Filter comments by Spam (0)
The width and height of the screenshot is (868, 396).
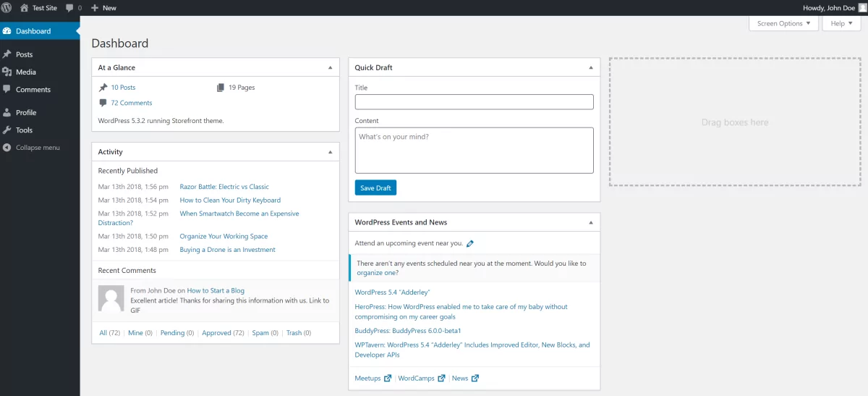click(x=265, y=333)
